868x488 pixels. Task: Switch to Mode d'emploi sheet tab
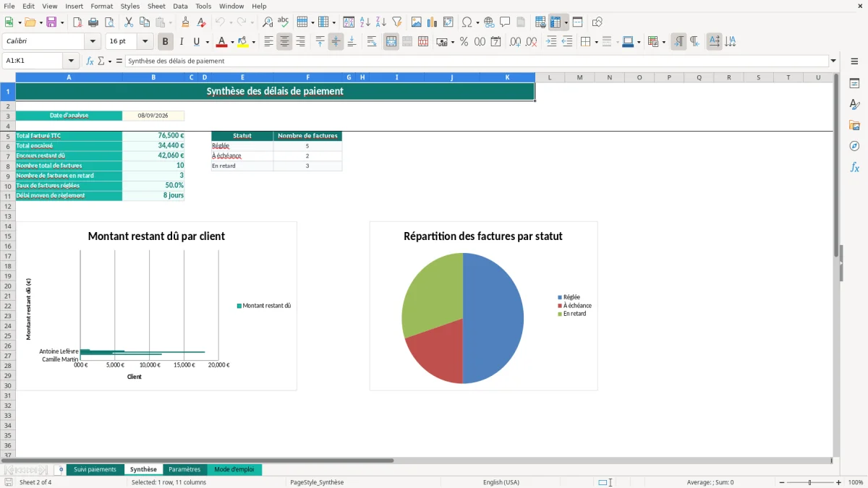pos(234,470)
